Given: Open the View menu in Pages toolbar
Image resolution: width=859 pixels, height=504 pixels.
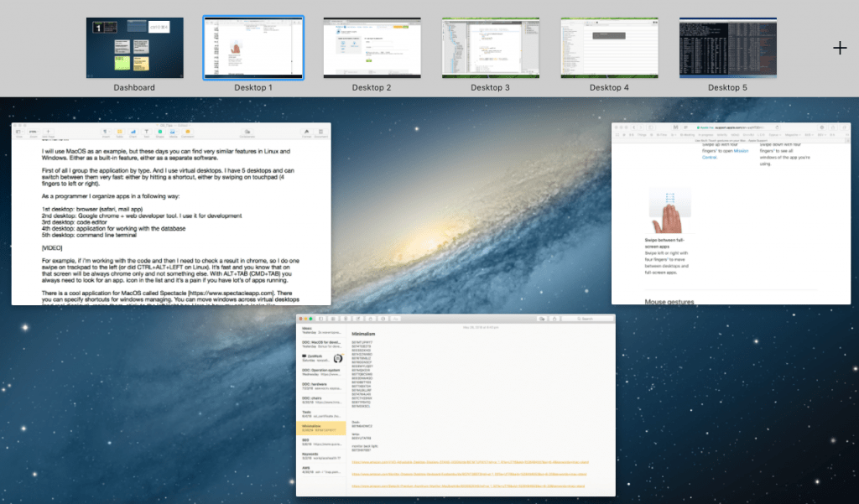Looking at the screenshot, I should click(19, 132).
